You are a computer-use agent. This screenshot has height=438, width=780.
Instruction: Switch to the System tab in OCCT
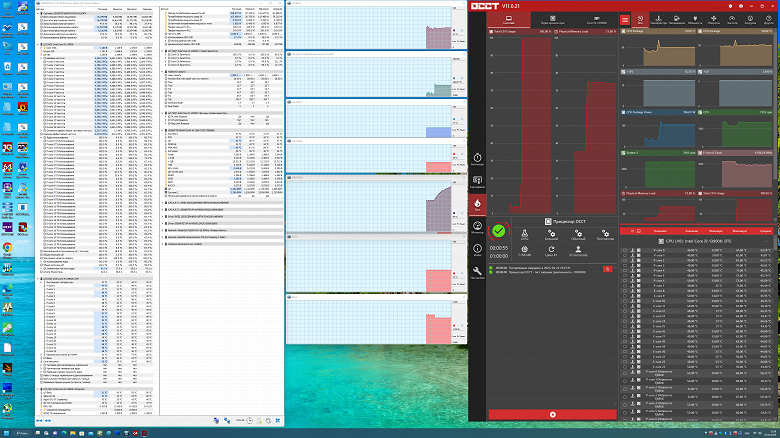click(x=508, y=20)
